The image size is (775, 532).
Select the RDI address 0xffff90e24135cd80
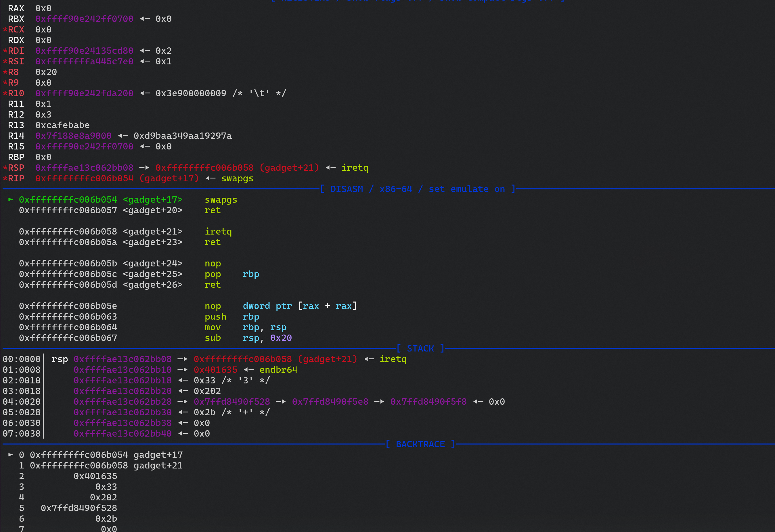coord(84,51)
